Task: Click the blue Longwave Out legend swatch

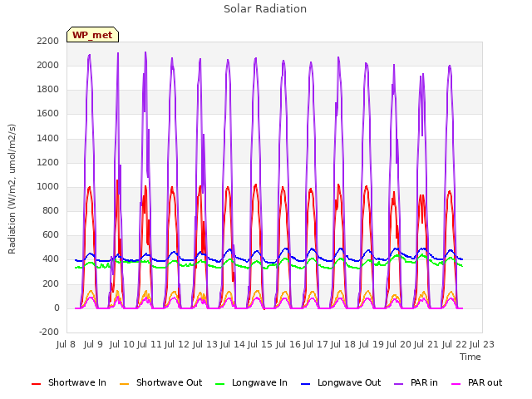Action: pos(305,384)
